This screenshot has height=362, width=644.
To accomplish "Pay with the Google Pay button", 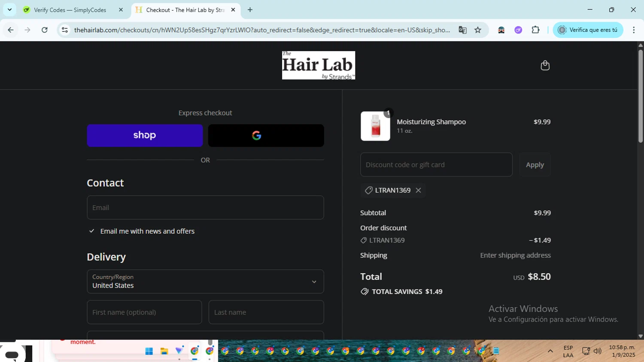I will (266, 136).
